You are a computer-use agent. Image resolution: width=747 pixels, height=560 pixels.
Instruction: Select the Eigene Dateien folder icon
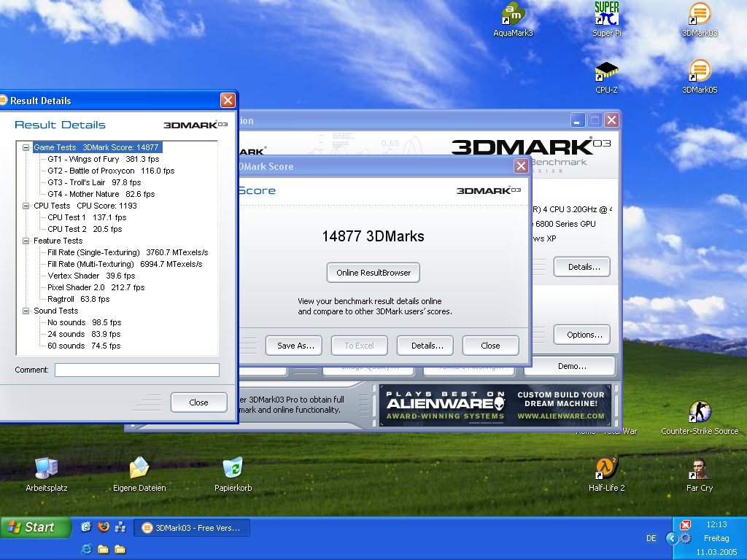[x=139, y=474]
